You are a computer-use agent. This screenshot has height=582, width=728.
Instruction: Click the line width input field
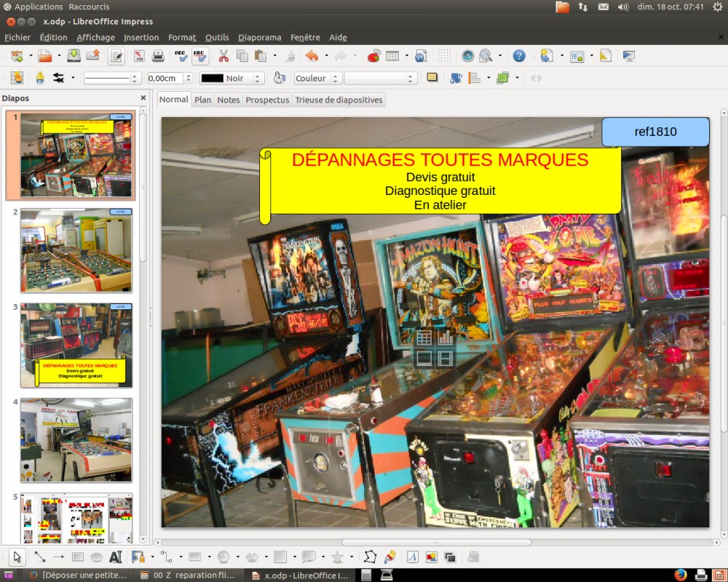tap(165, 79)
